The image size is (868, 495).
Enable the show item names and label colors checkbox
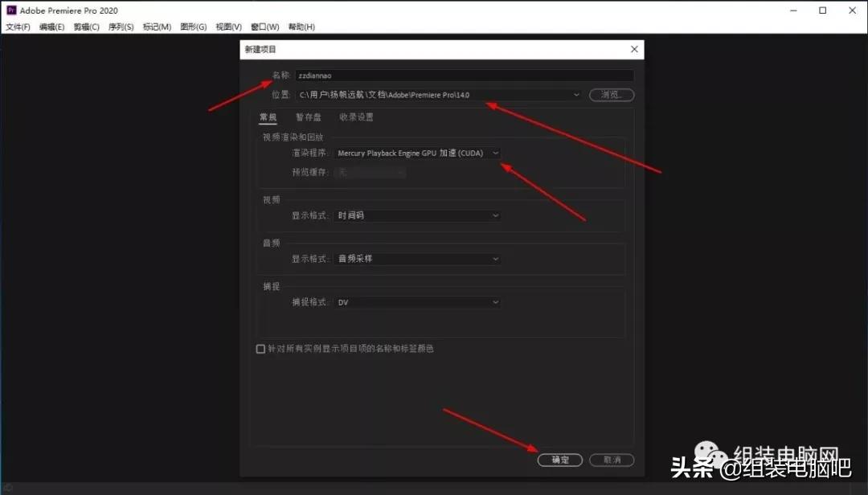tap(260, 348)
